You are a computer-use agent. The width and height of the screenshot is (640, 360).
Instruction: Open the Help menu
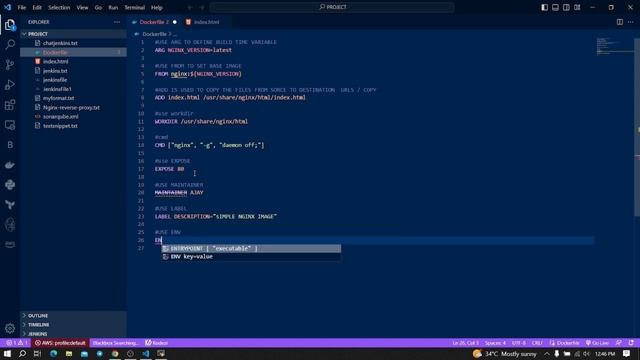[x=157, y=7]
